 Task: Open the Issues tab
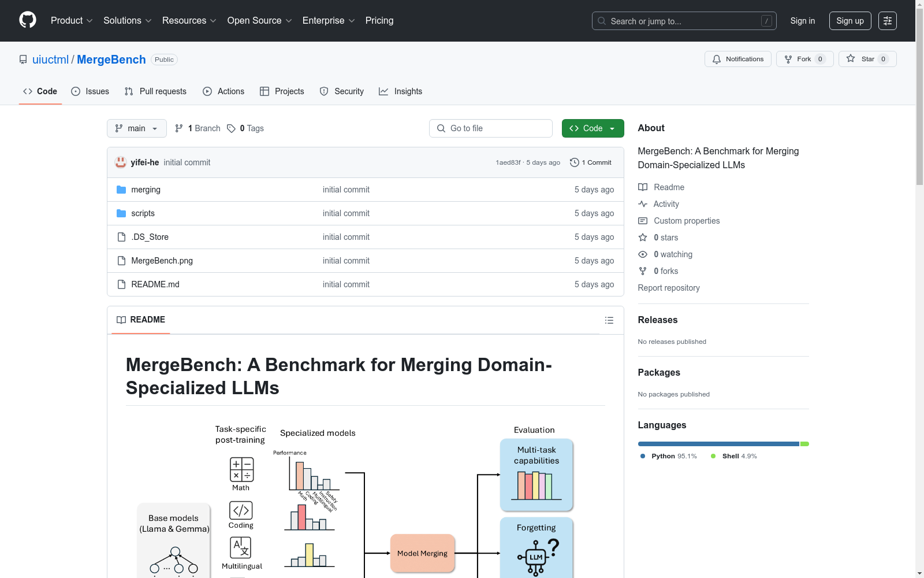[x=90, y=91]
